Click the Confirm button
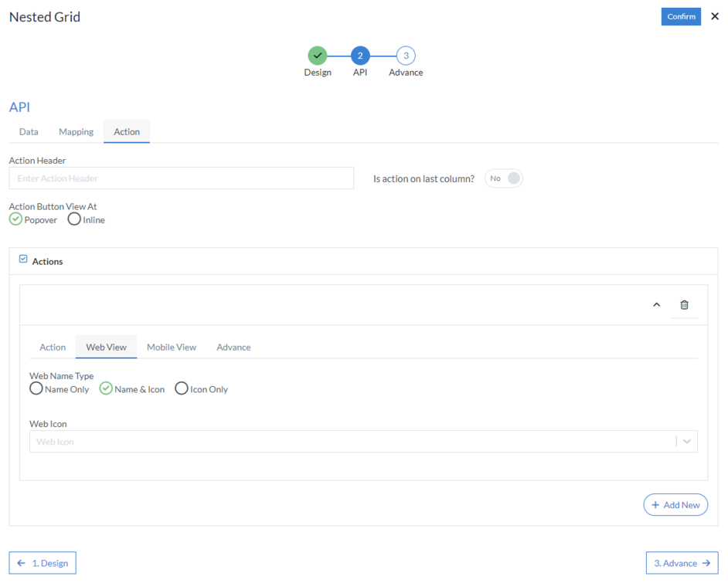Image resolution: width=728 pixels, height=583 pixels. coord(681,16)
